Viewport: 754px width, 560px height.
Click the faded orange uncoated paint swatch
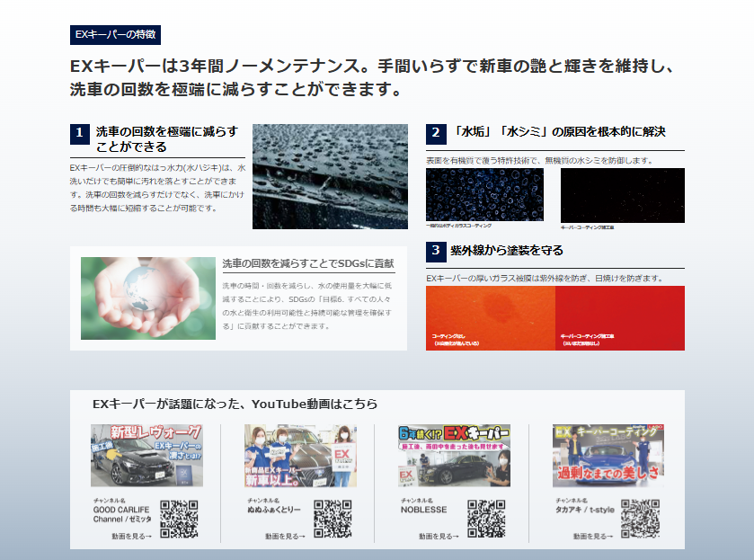490,318
